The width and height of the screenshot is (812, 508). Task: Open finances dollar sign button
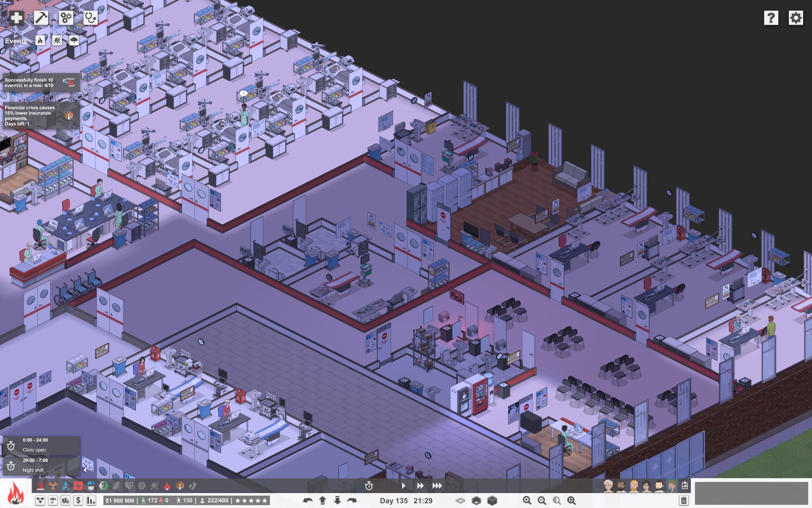coord(78,500)
